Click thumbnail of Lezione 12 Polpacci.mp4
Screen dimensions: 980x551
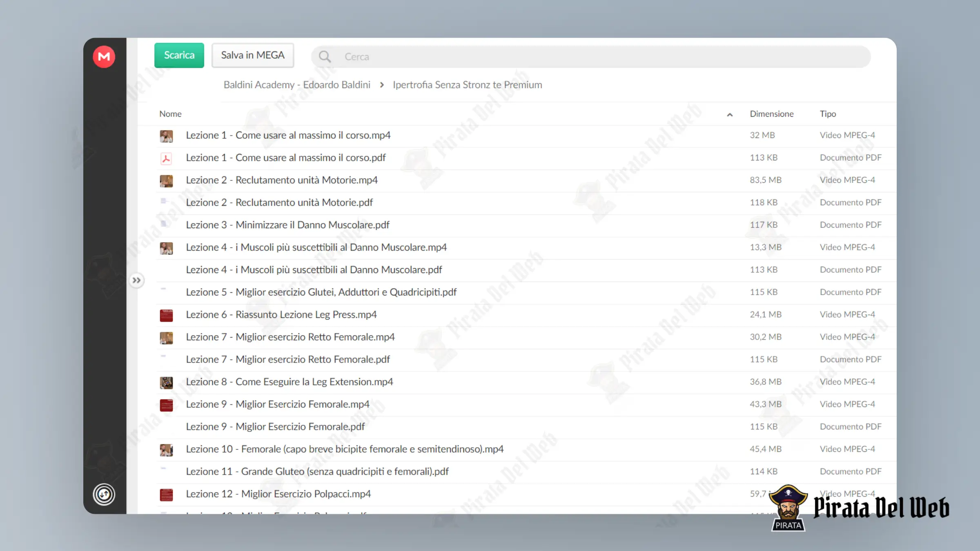[166, 495]
